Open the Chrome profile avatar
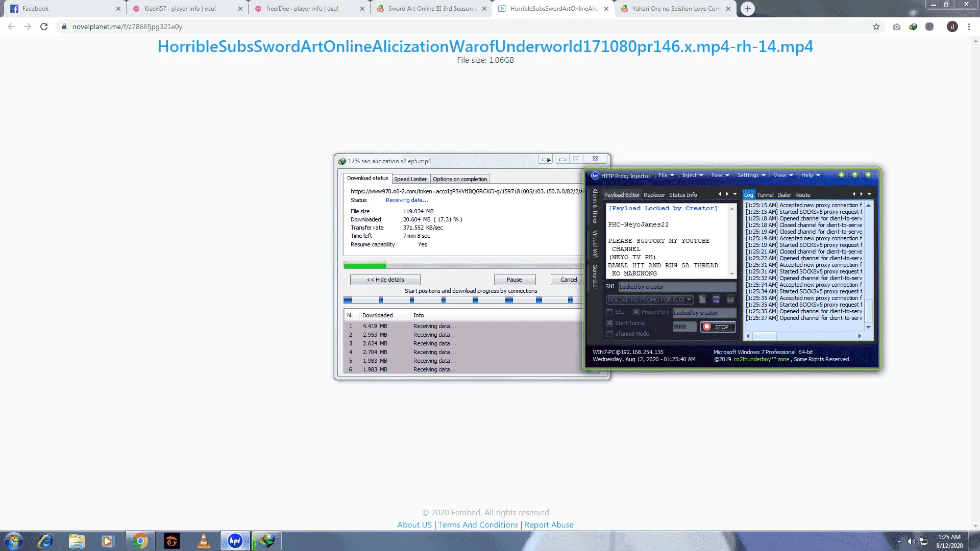Viewport: 980px width, 551px height. click(x=952, y=27)
